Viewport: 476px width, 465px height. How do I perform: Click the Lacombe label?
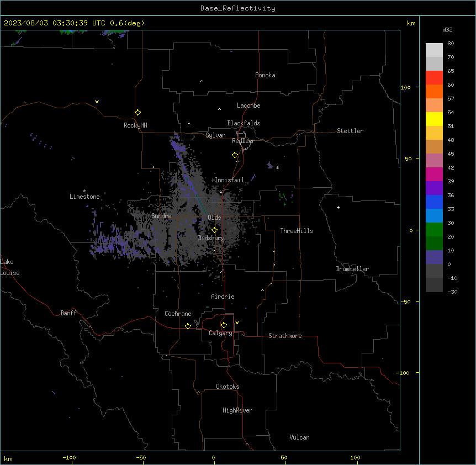(248, 105)
